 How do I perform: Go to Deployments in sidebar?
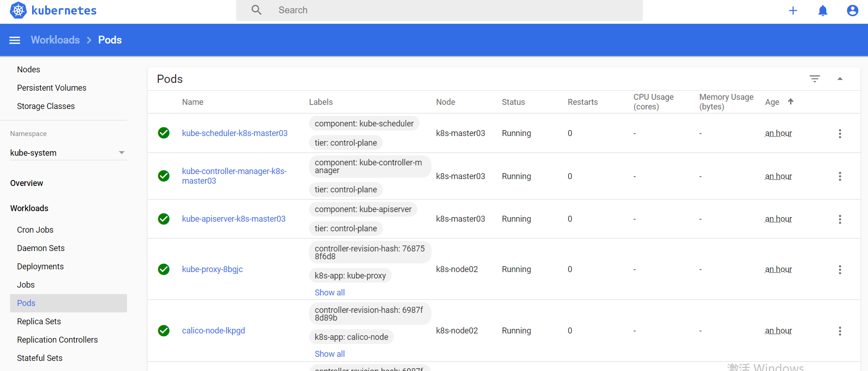click(40, 267)
